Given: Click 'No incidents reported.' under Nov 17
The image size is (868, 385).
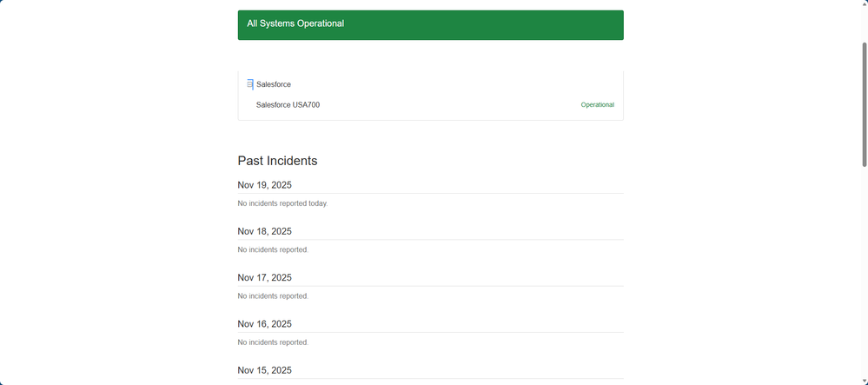Looking at the screenshot, I should click(x=273, y=296).
